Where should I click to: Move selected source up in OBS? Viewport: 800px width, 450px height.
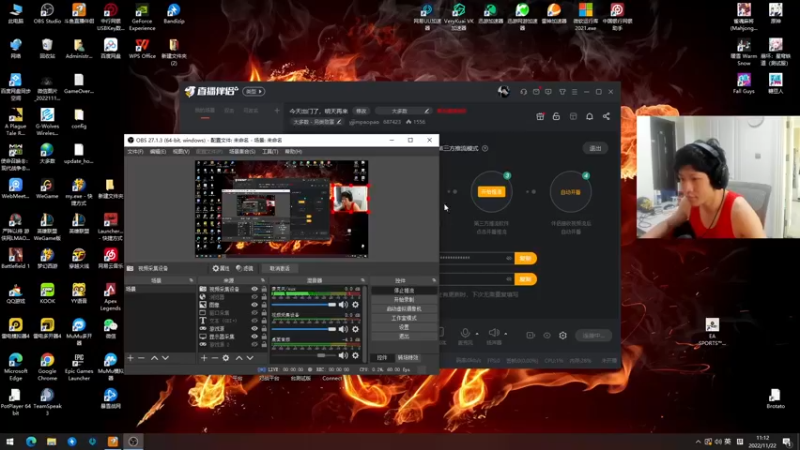point(239,358)
